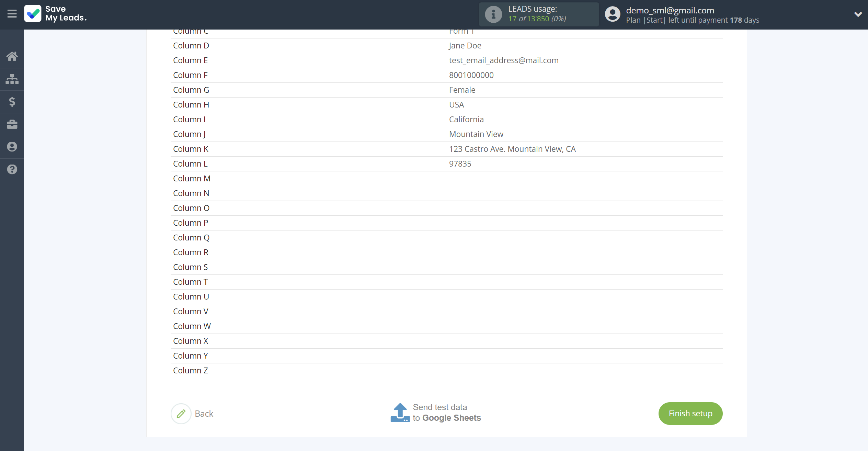The image size is (868, 451).
Task: Select the USA value
Action: pos(456,105)
